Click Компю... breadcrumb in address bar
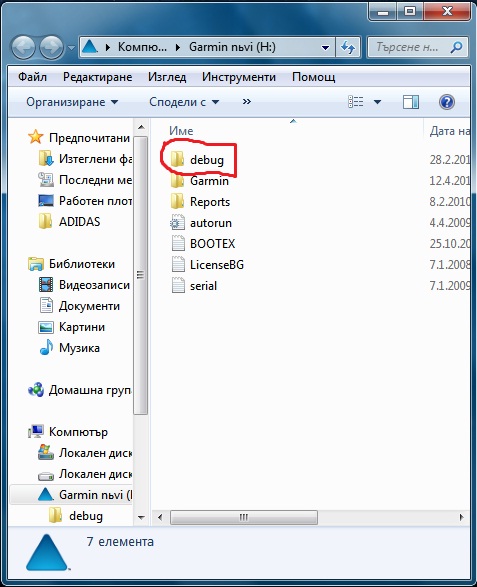This screenshot has width=477, height=587. click(142, 47)
